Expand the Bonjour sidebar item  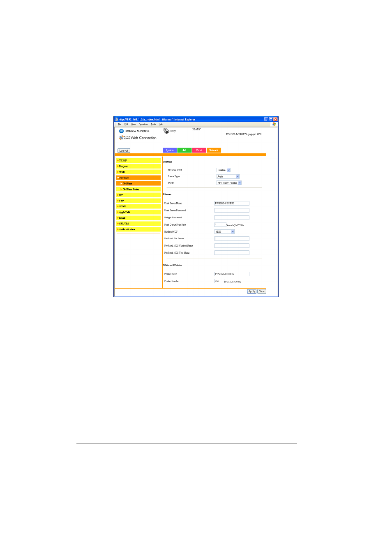coord(138,166)
